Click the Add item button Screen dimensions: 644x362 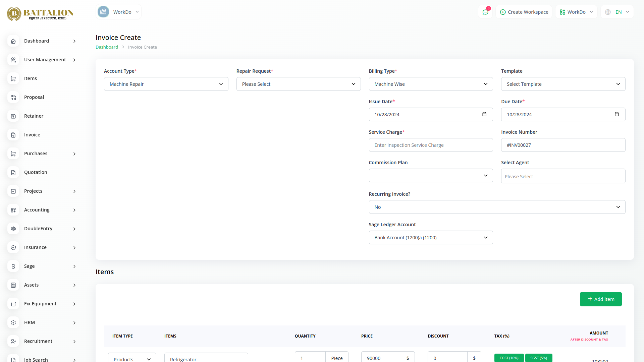(600, 299)
